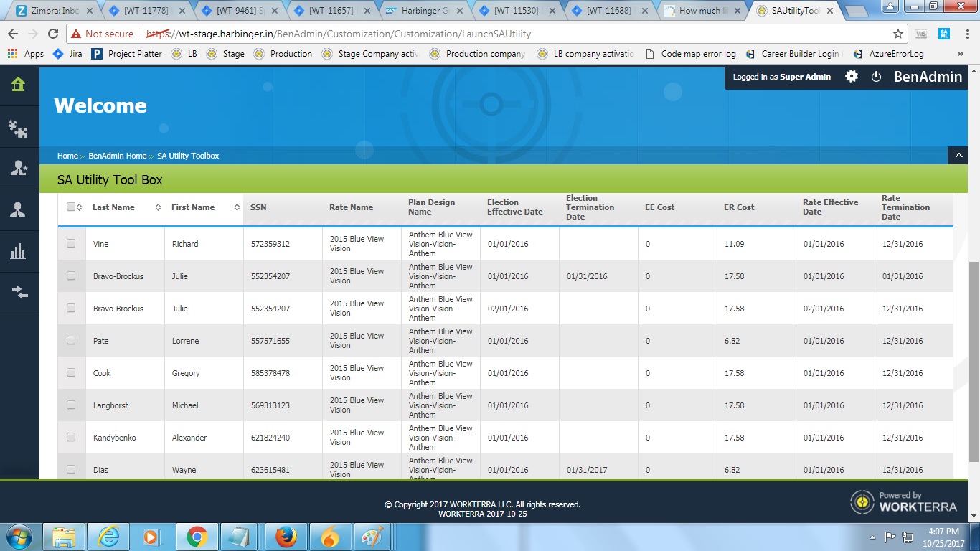The height and width of the screenshot is (551, 980).
Task: Click the power logout icon
Action: (x=876, y=77)
